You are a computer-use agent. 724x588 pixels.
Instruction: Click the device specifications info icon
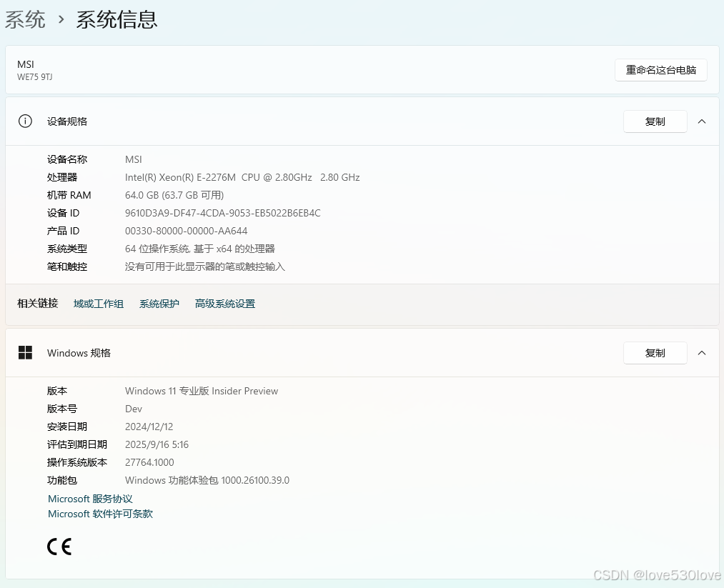25,121
